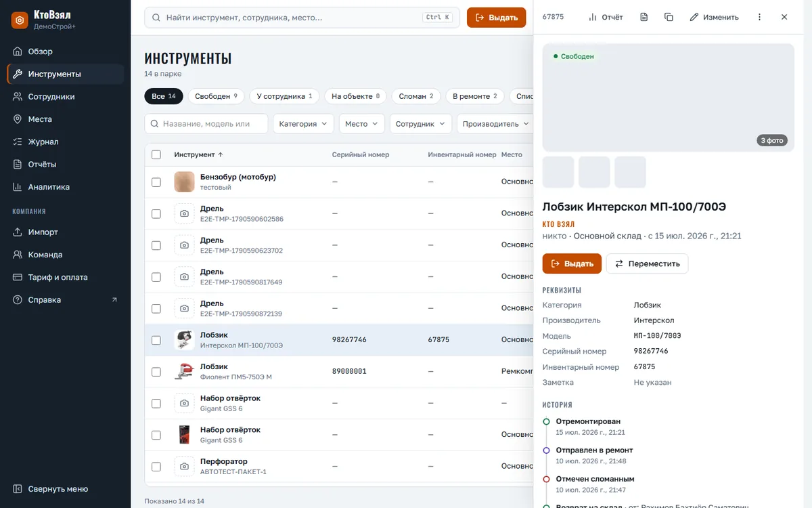Open the Журнал log page
Viewport: 812px width, 508px height.
pyautogui.click(x=65, y=142)
